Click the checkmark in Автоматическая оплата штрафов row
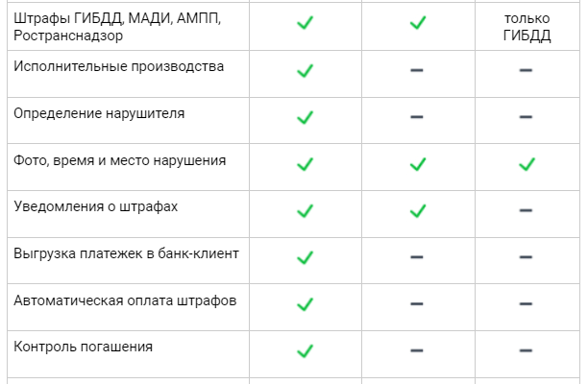 tap(306, 304)
